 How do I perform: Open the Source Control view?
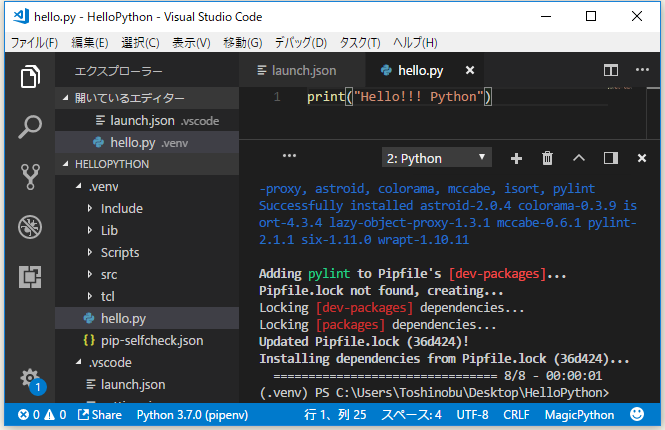[30, 177]
